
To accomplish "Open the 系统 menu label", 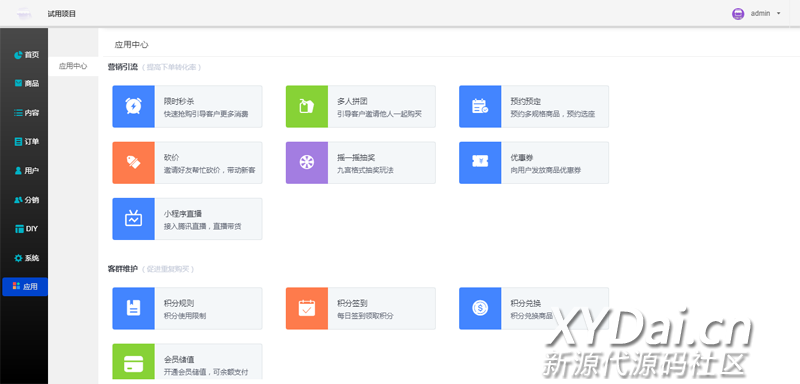I will pyautogui.click(x=32, y=258).
